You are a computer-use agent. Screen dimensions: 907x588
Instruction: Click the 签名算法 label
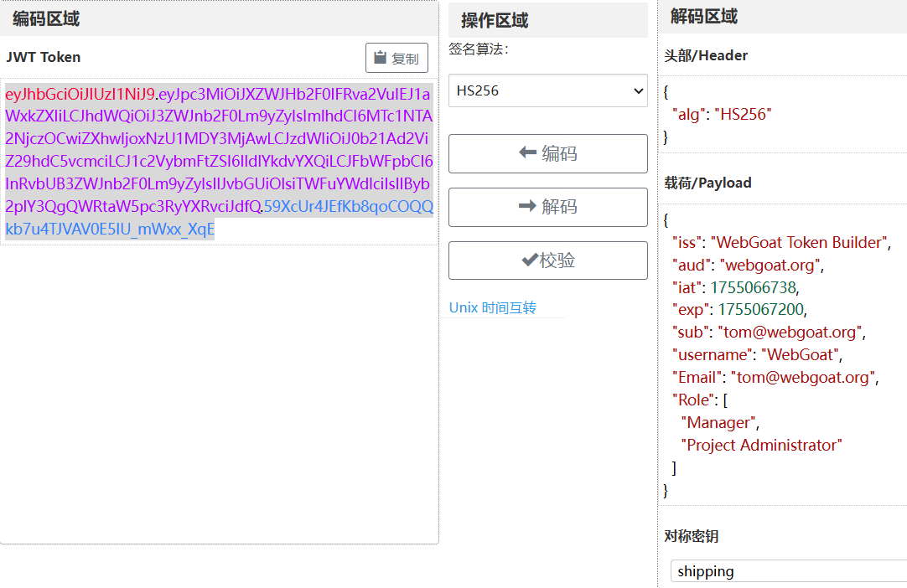[x=479, y=49]
